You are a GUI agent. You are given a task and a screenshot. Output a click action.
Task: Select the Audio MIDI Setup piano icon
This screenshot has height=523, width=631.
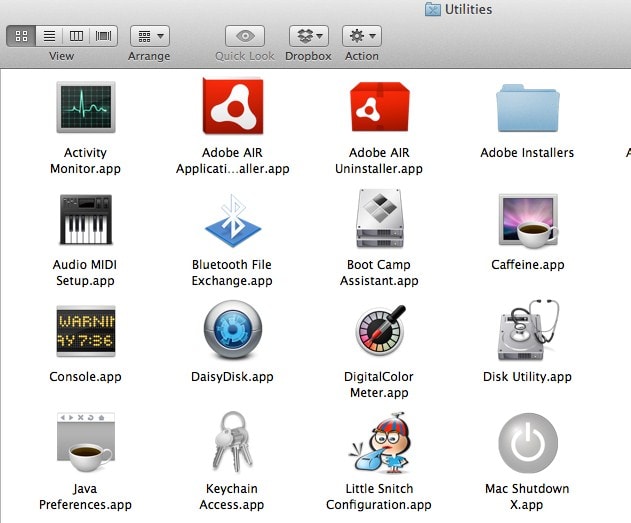pyautogui.click(x=86, y=220)
